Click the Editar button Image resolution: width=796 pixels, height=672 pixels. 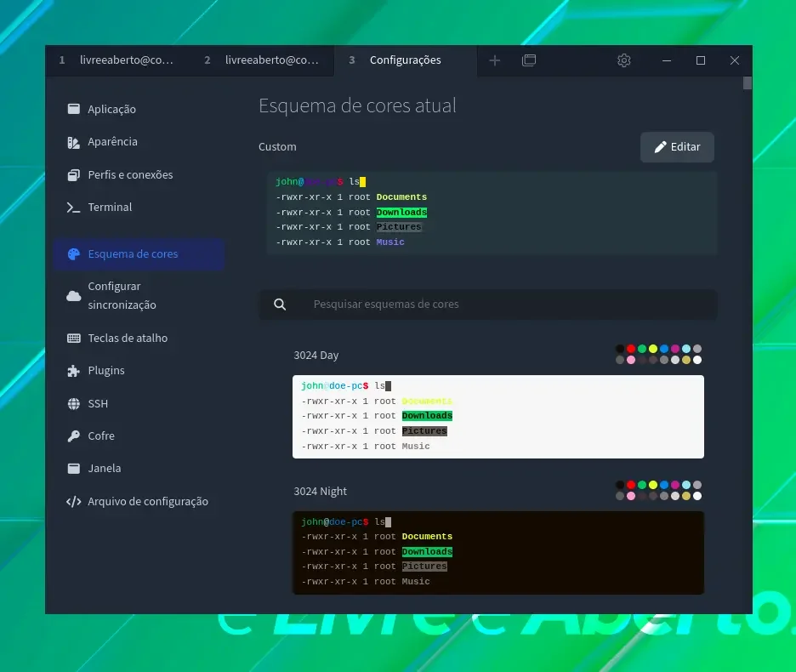point(677,147)
